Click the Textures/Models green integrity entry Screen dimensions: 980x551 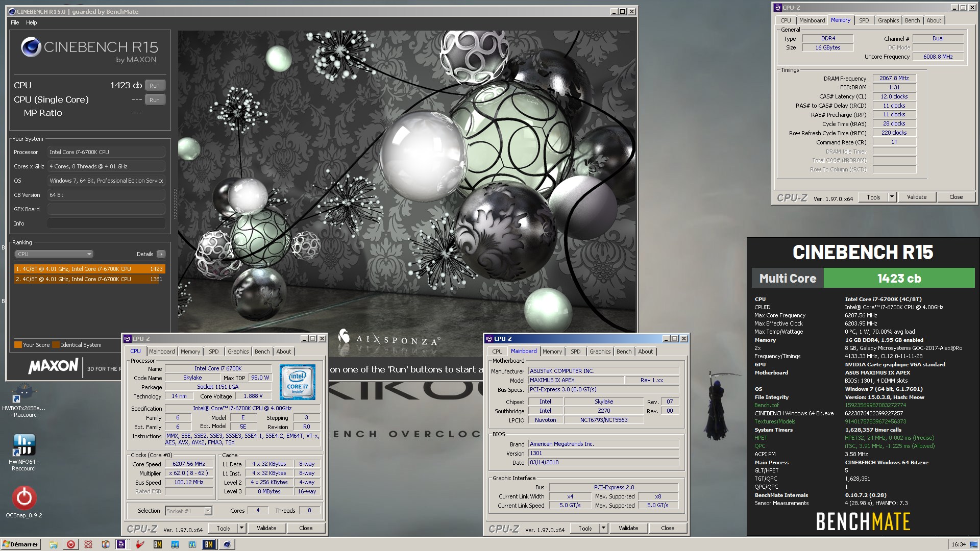775,421
